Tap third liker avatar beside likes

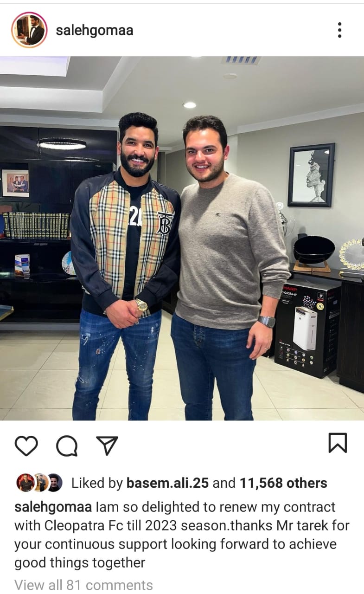pos(54,483)
